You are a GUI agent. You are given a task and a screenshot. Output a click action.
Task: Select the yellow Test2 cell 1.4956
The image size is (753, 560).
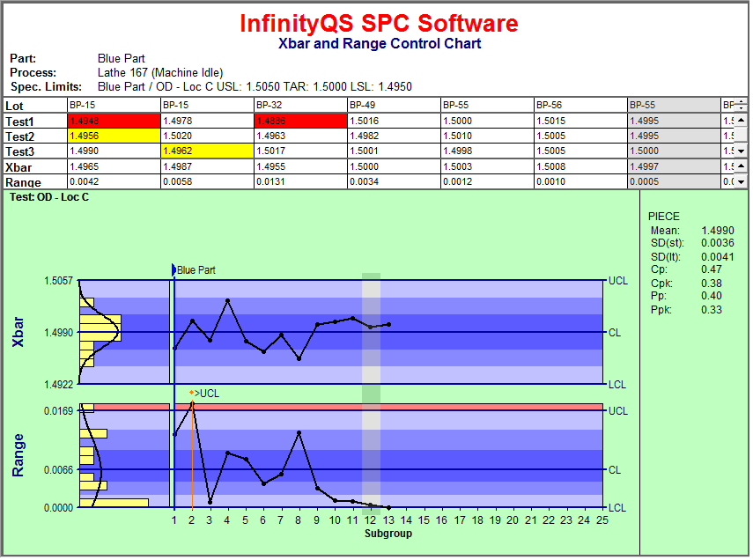point(112,136)
